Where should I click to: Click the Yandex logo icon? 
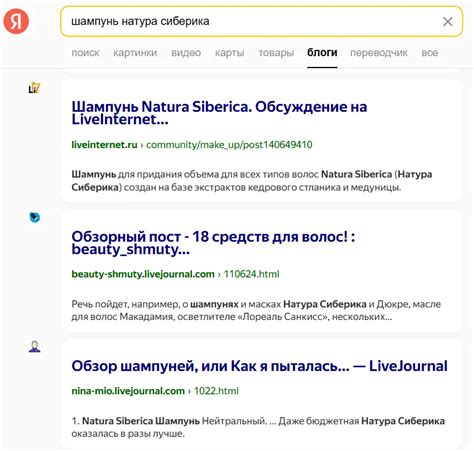click(x=16, y=21)
